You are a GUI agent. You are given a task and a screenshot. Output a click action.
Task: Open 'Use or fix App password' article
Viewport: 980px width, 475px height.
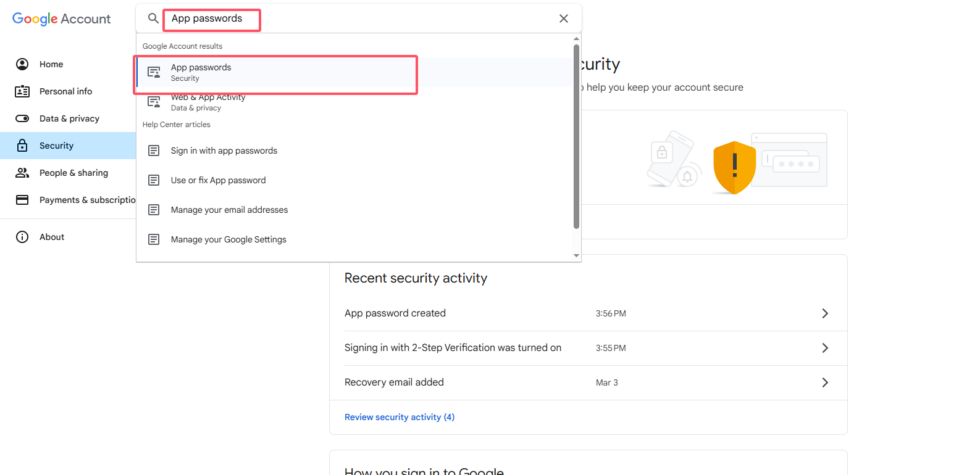point(355,180)
